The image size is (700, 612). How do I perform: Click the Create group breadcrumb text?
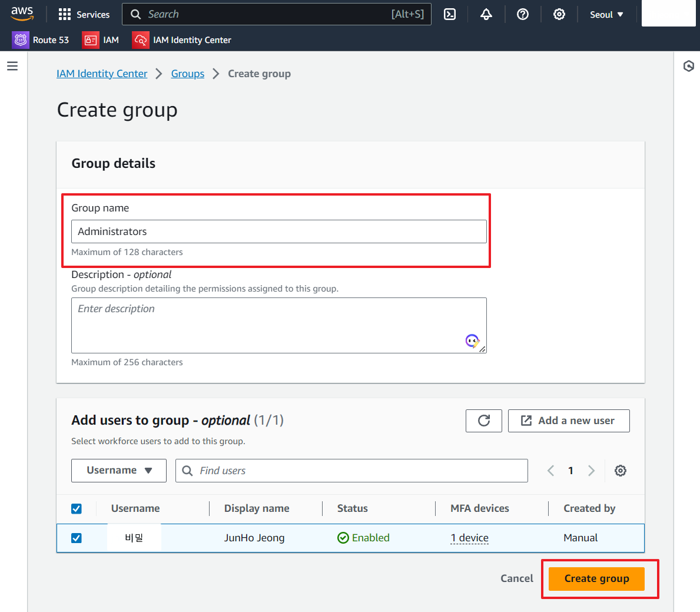[x=260, y=74]
